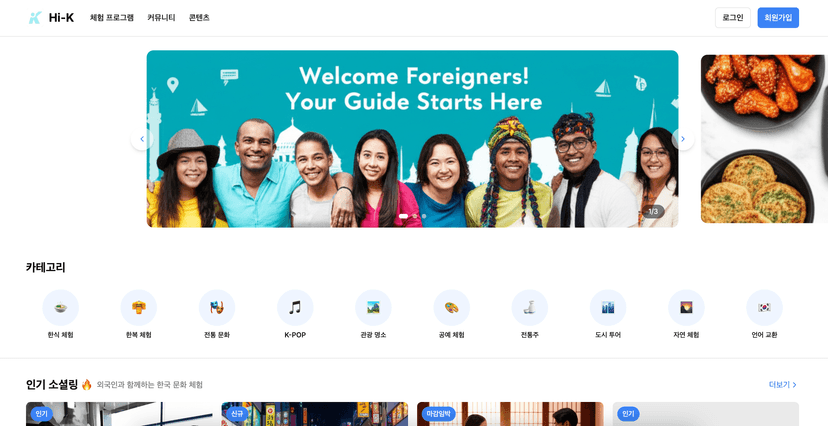Select the 관광 명소 landscape icon
The width and height of the screenshot is (828, 426).
(373, 307)
